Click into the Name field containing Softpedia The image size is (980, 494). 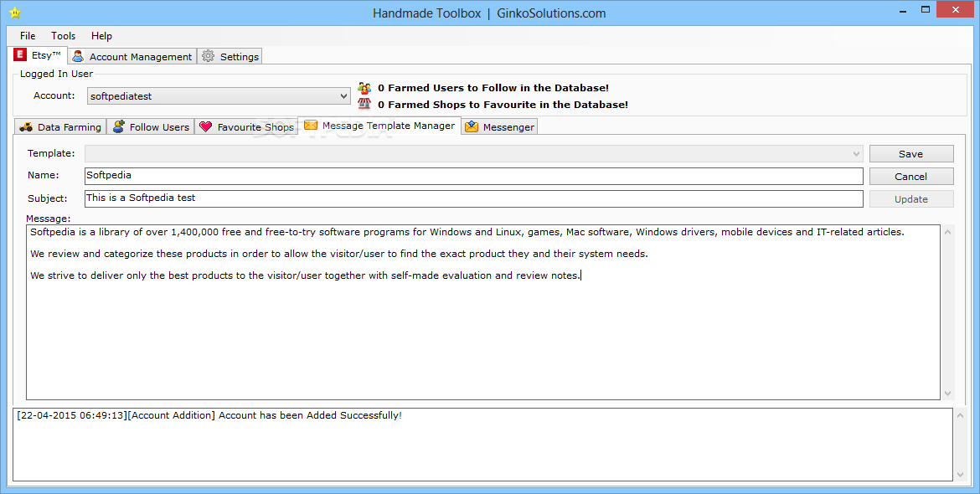(x=474, y=176)
